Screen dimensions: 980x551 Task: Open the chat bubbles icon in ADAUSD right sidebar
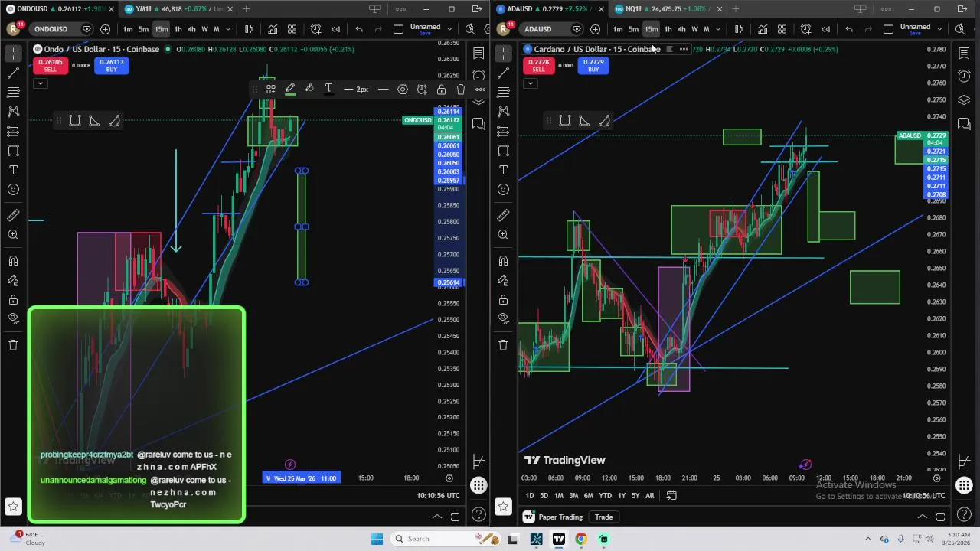(x=964, y=123)
